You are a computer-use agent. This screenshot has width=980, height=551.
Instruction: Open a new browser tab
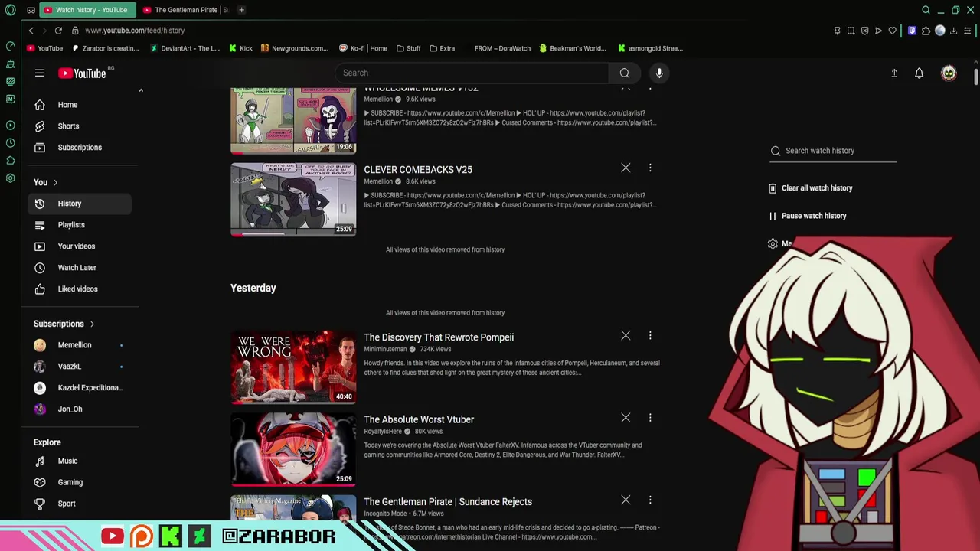tap(241, 10)
